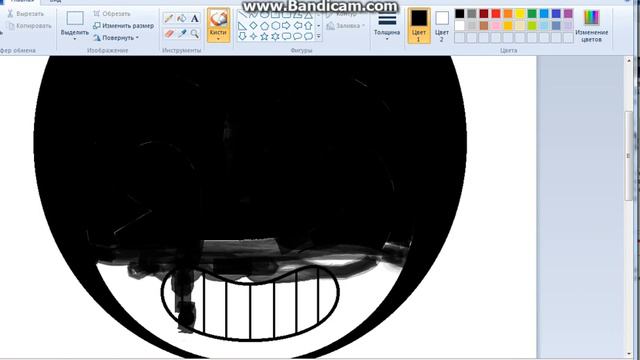This screenshot has width=640, height=360.
Task: Select the Color picker eyedropper tool
Action: coord(182,33)
